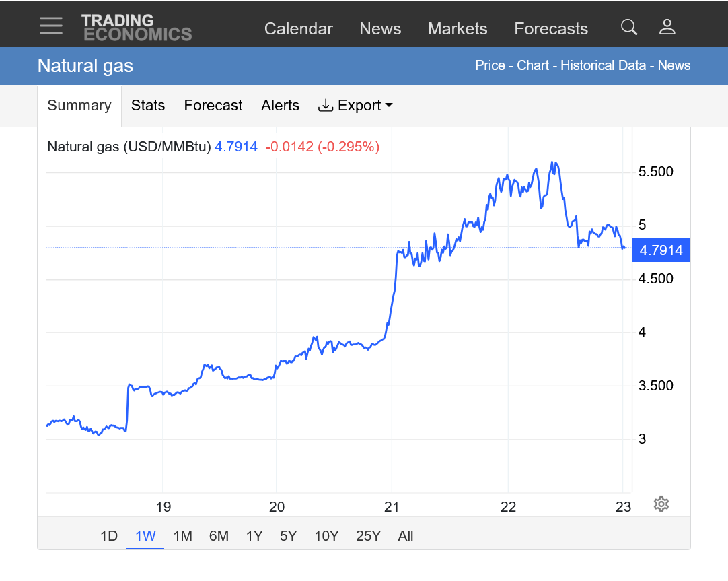Open the user account icon
The height and width of the screenshot is (581, 728).
pyautogui.click(x=667, y=28)
